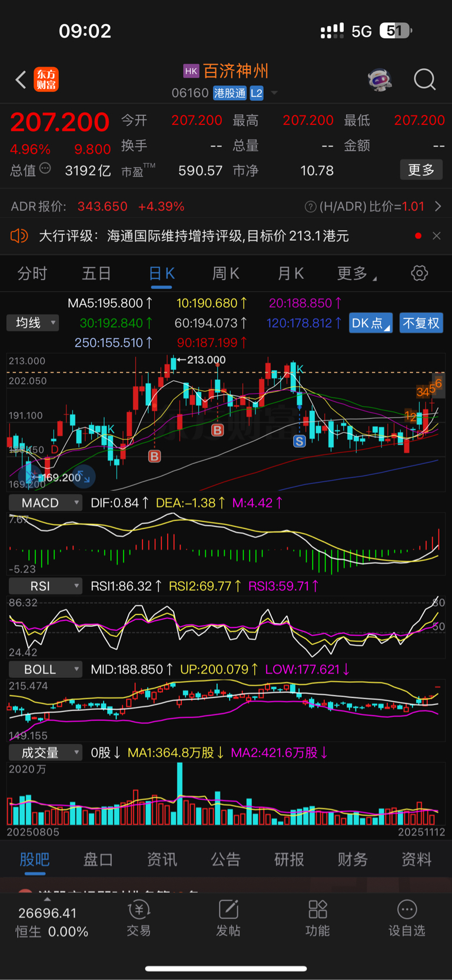Open the 东方财富 logo icon
This screenshot has width=452, height=980.
[x=46, y=79]
